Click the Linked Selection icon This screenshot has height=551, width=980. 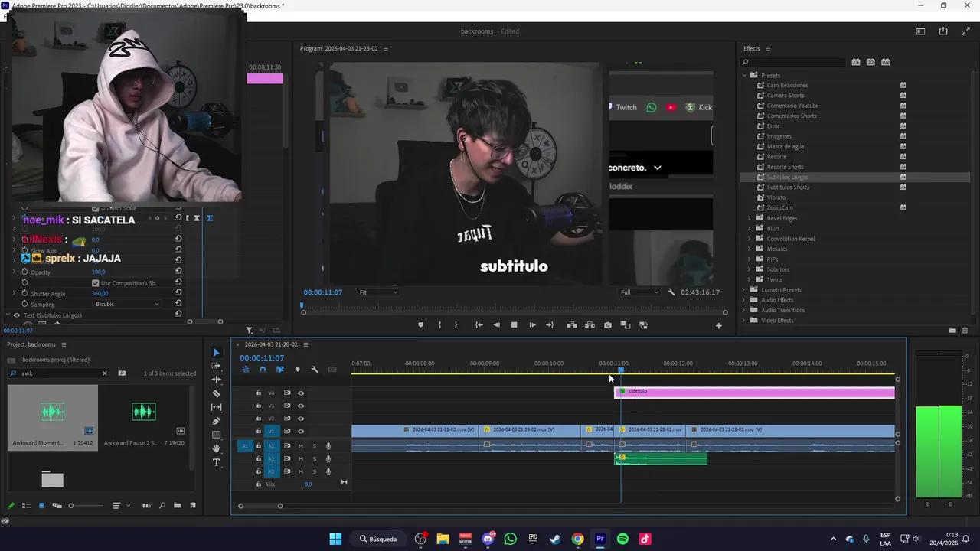(x=280, y=370)
